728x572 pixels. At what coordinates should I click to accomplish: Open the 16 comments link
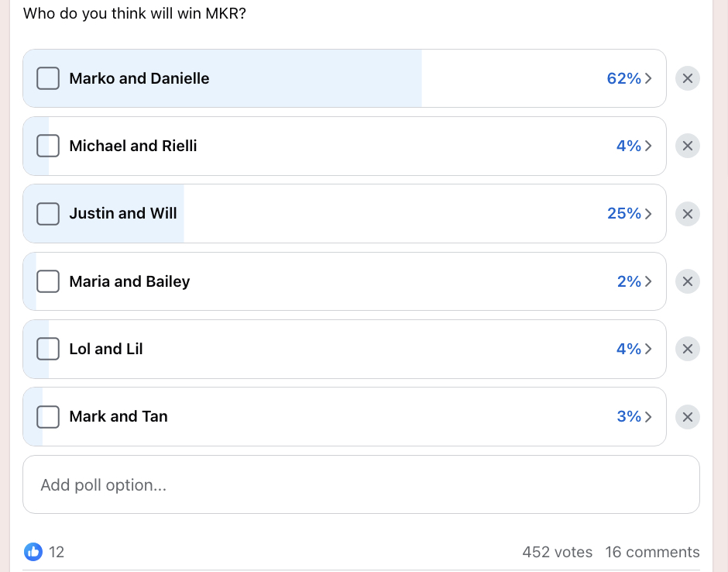tap(652, 553)
